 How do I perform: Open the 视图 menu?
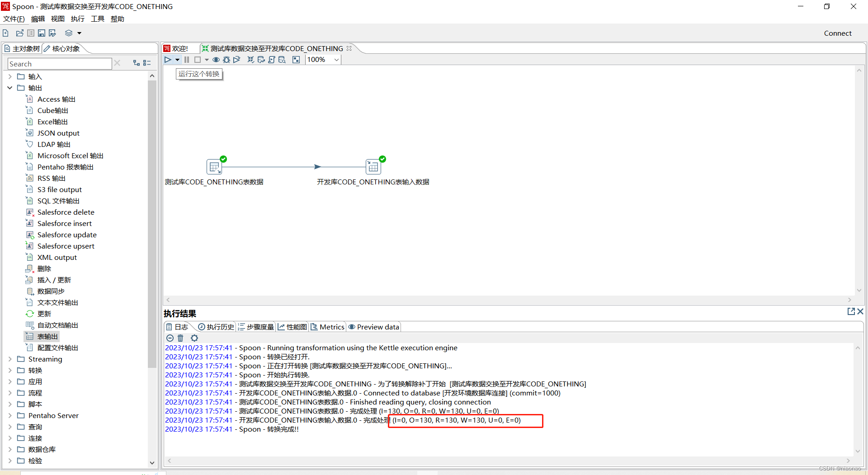pos(58,19)
